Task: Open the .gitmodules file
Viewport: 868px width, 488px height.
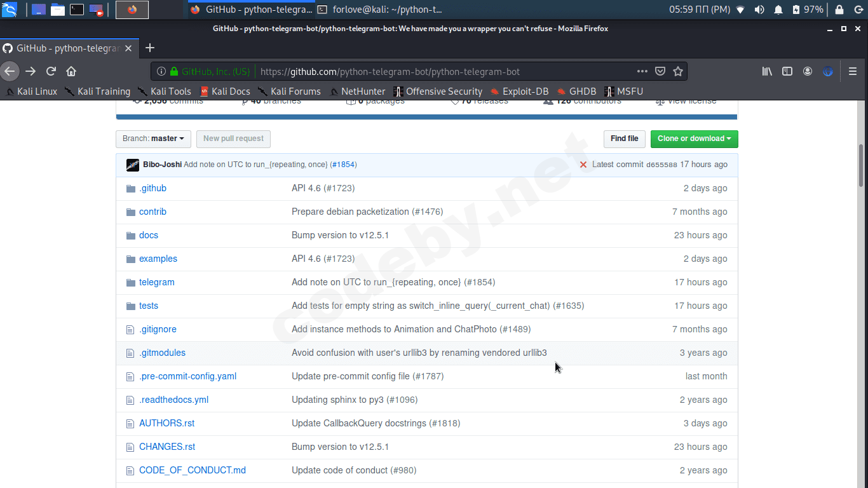Action: [x=162, y=353]
